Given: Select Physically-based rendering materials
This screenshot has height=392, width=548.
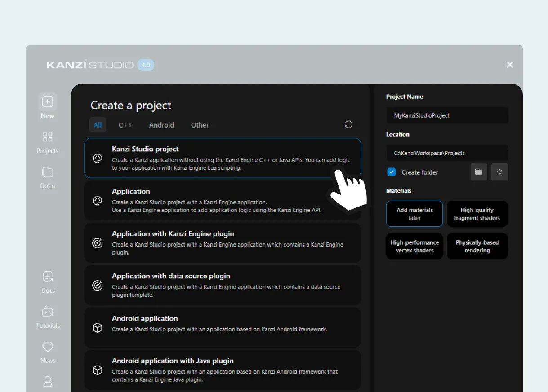Looking at the screenshot, I should pos(477,246).
